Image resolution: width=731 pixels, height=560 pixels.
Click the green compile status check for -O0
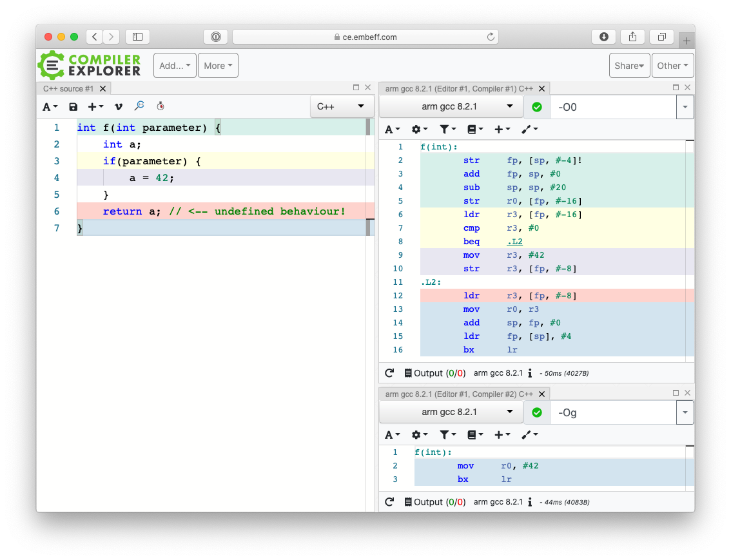coord(537,107)
